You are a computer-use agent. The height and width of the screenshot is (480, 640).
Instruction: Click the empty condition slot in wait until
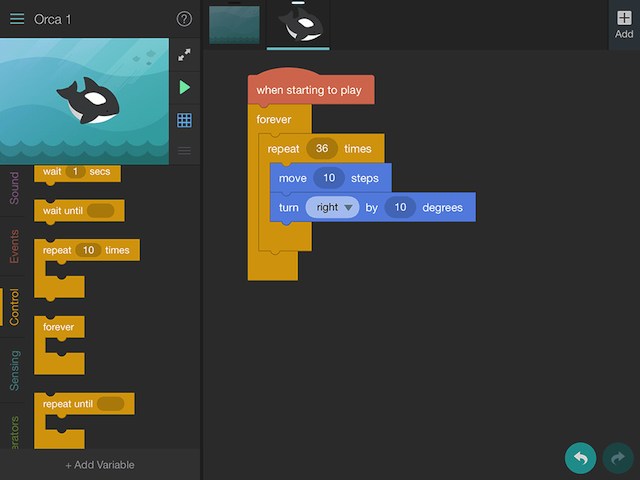(x=100, y=211)
